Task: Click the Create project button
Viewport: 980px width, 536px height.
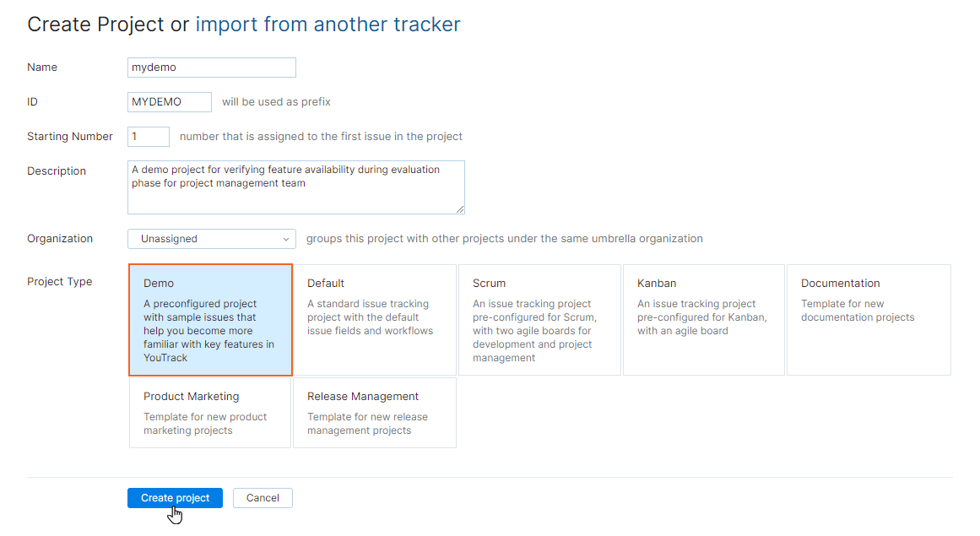Action: pos(175,497)
